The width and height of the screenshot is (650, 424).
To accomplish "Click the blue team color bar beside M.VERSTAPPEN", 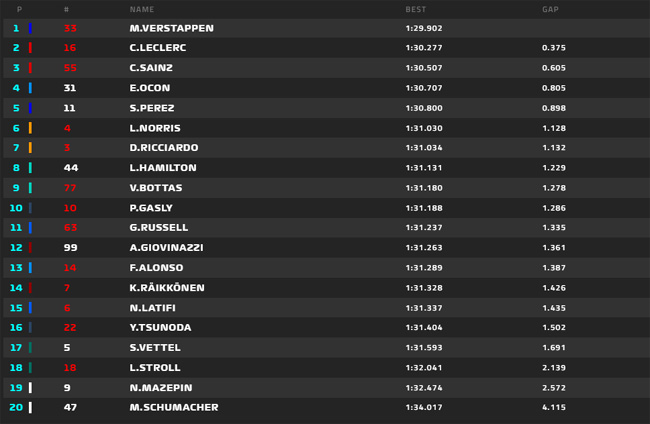I will pyautogui.click(x=30, y=28).
